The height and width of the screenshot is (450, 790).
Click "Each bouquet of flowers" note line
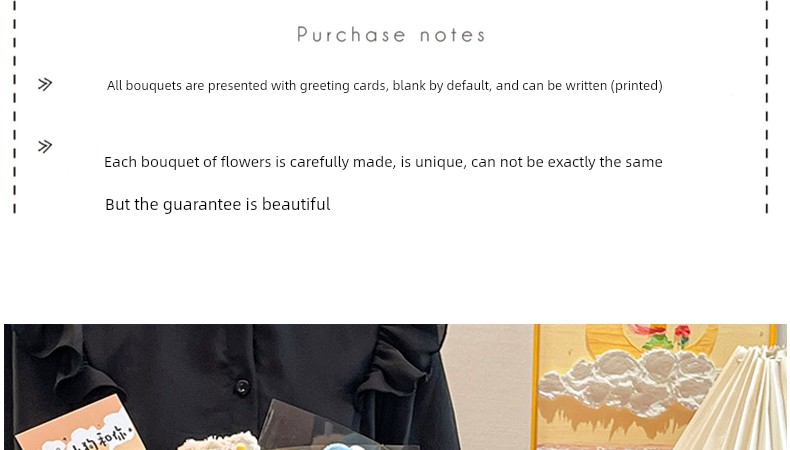pos(383,162)
